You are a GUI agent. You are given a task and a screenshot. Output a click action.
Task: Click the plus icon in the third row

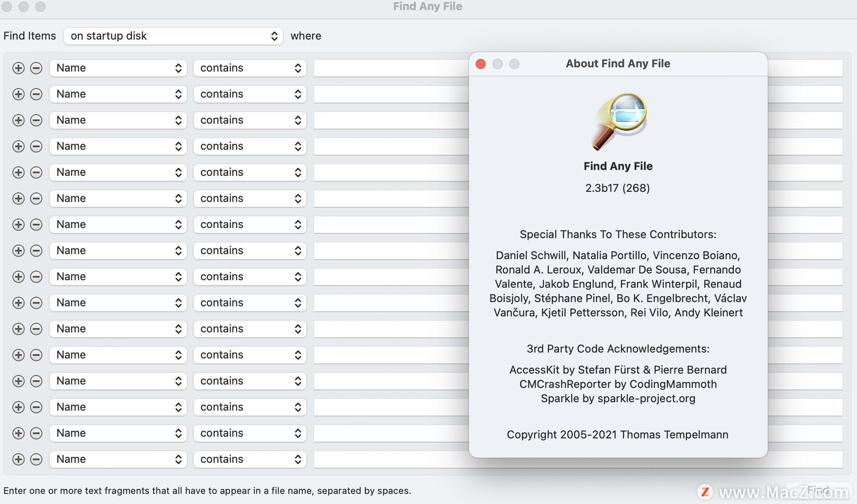(18, 120)
